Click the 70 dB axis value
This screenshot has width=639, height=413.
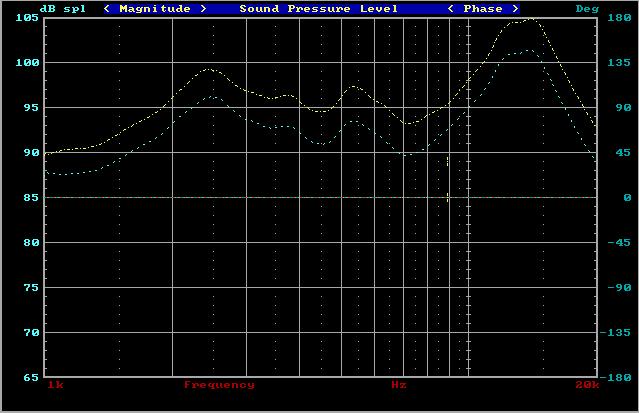[x=31, y=333]
